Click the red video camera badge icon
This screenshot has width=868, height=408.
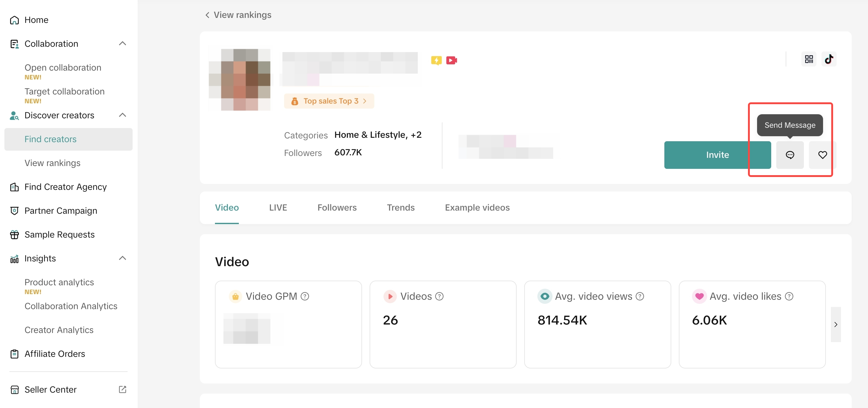click(451, 60)
